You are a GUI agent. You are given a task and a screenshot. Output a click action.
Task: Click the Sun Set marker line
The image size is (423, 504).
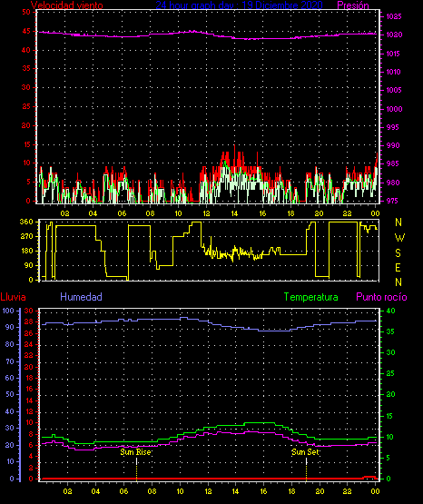point(306,469)
